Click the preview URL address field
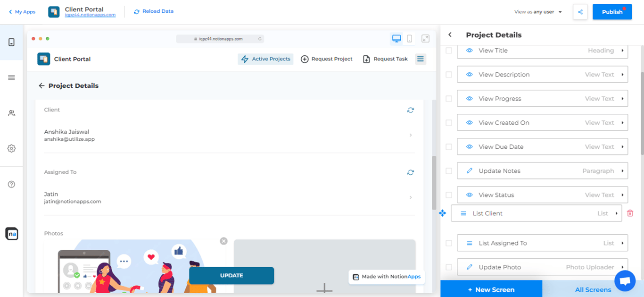 (x=220, y=39)
